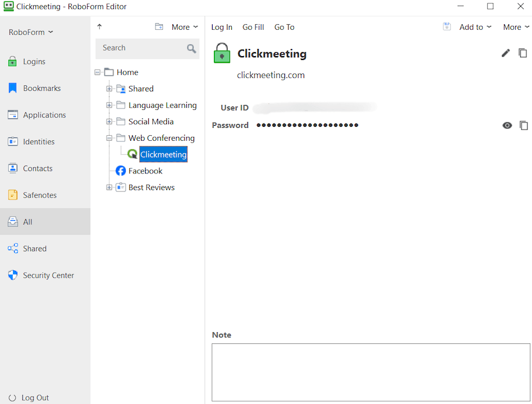Create a new folder with the folder icon

coord(159,26)
